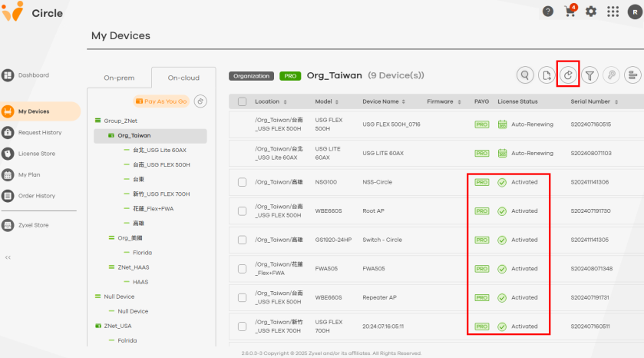Click the license key icon
The height and width of the screenshot is (358, 644).
pos(611,75)
